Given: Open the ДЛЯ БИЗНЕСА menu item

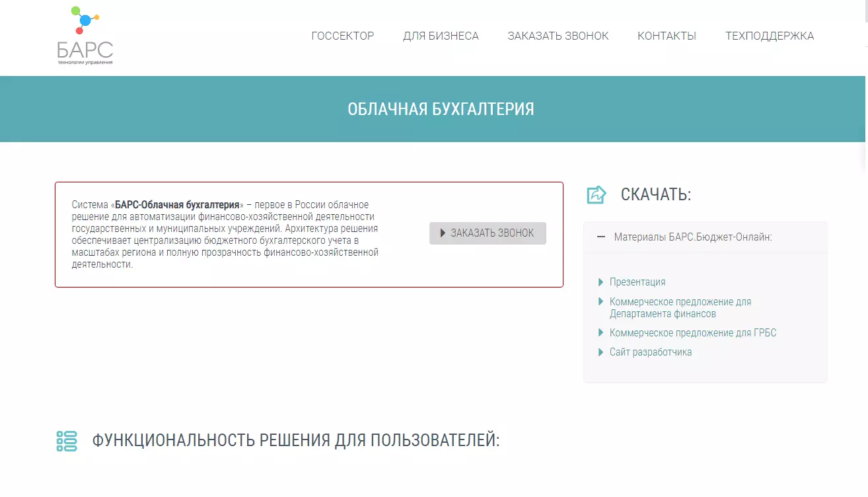Looking at the screenshot, I should (441, 36).
